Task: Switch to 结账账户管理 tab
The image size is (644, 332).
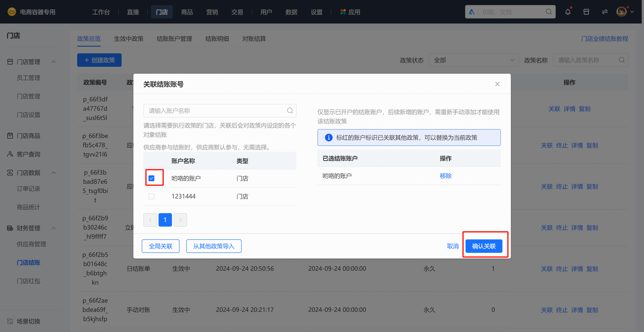Action: 174,39
